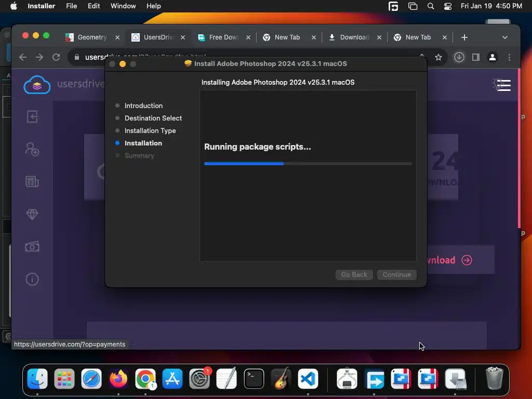532x399 pixels.
Task: Click the Download button on usersdrive page
Action: click(460, 260)
